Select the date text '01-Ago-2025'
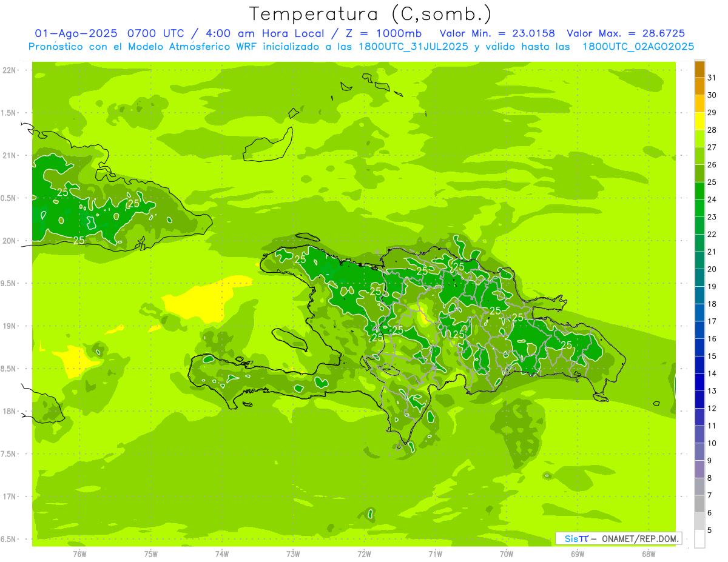Viewport: 728px width, 562px height. pos(76,33)
